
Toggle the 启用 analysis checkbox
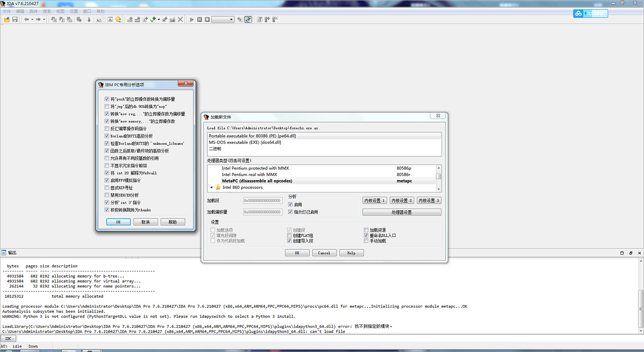(x=290, y=205)
